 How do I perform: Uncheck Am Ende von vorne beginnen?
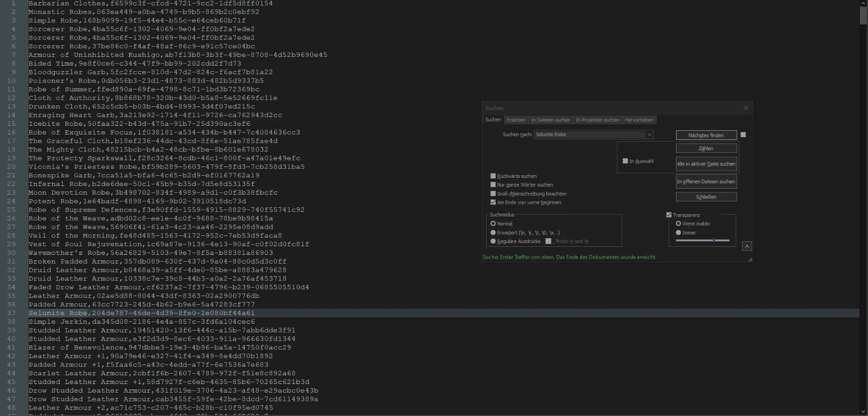coord(493,202)
